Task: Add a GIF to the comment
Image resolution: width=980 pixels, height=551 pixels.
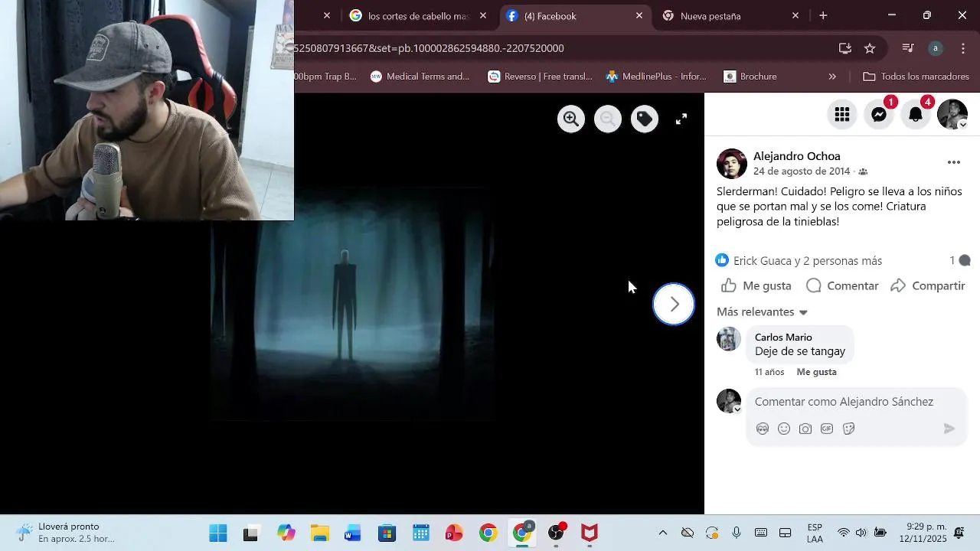Action: tap(827, 429)
